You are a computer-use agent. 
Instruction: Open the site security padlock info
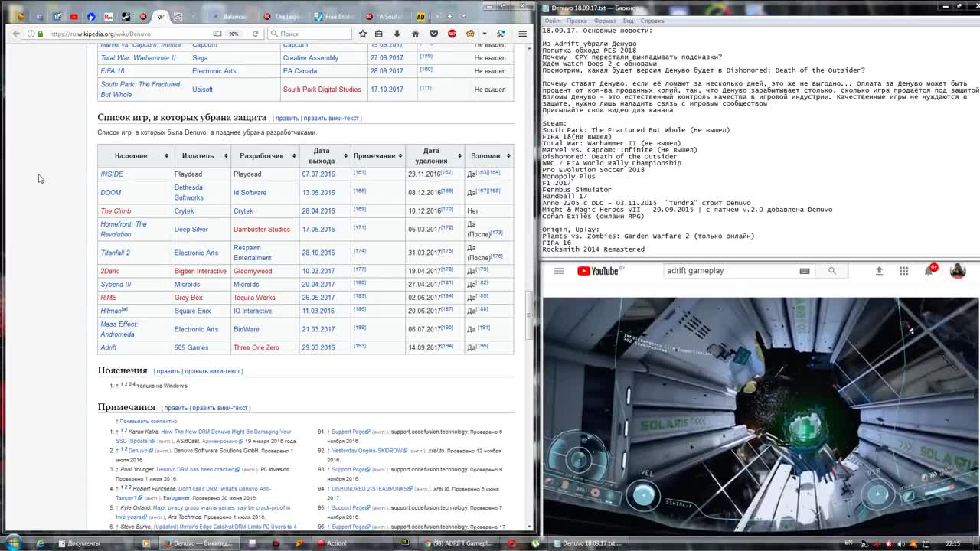[41, 34]
